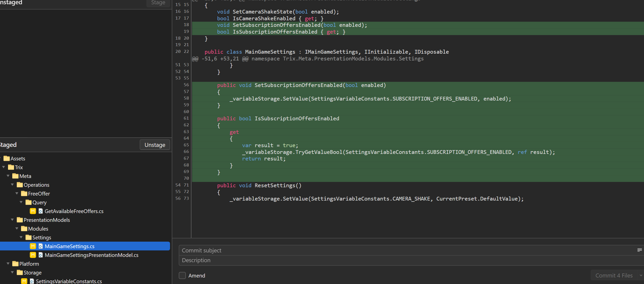Click the PresentationModels folder icon

tap(20, 220)
